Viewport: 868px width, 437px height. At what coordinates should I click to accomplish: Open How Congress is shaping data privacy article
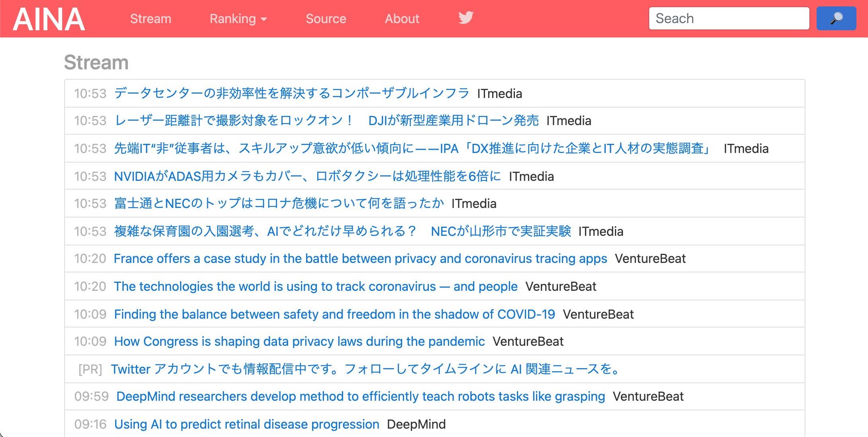pos(299,341)
